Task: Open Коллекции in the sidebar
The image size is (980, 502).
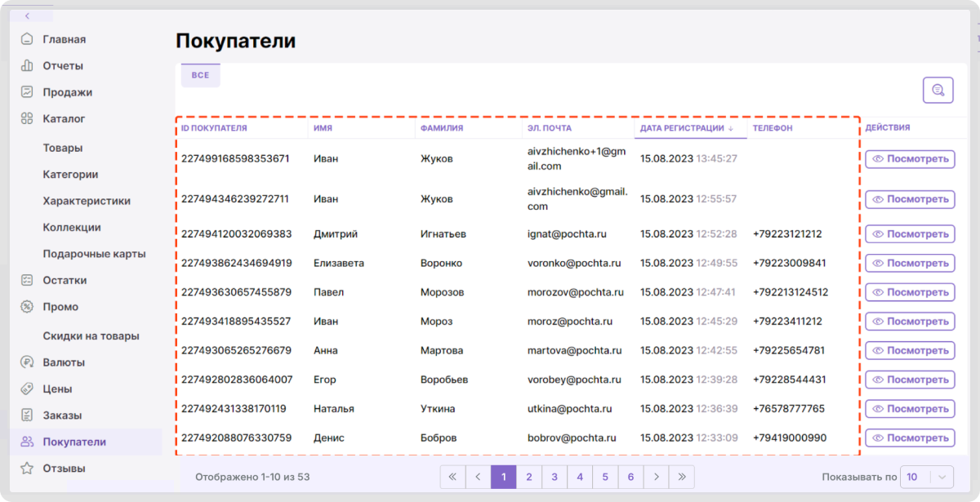Action: point(72,227)
